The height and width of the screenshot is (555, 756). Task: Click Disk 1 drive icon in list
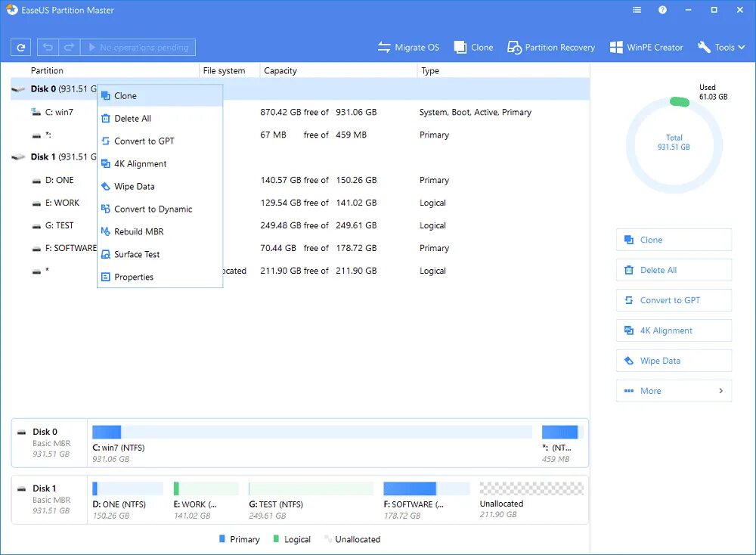coord(18,157)
